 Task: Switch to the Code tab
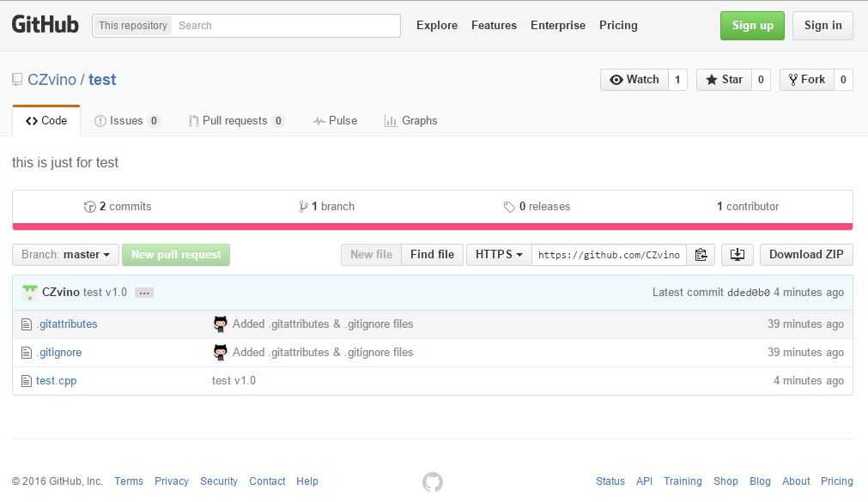tap(46, 121)
